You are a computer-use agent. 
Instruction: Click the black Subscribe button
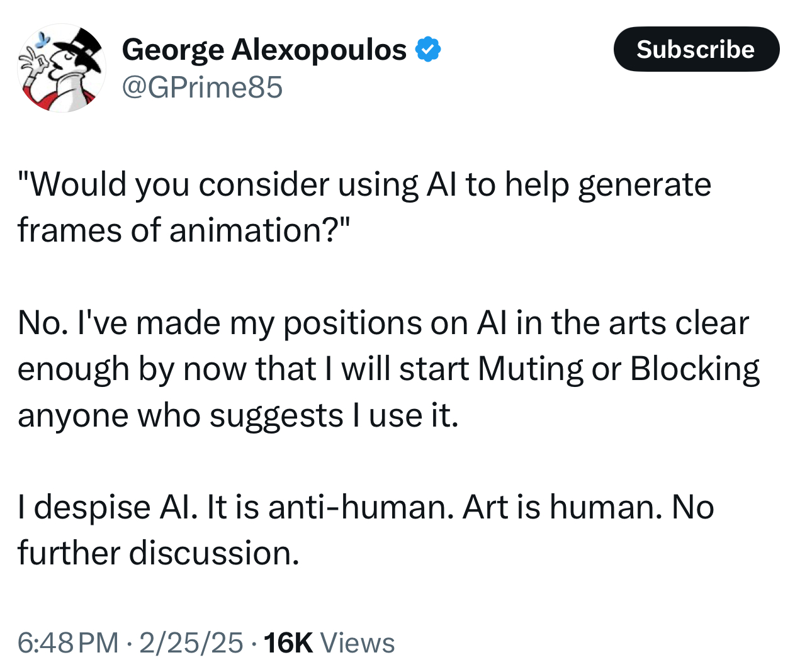click(696, 49)
